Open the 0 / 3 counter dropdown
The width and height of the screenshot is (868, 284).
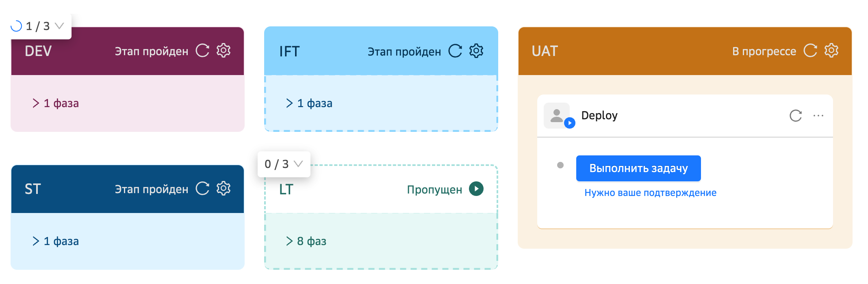tap(298, 164)
